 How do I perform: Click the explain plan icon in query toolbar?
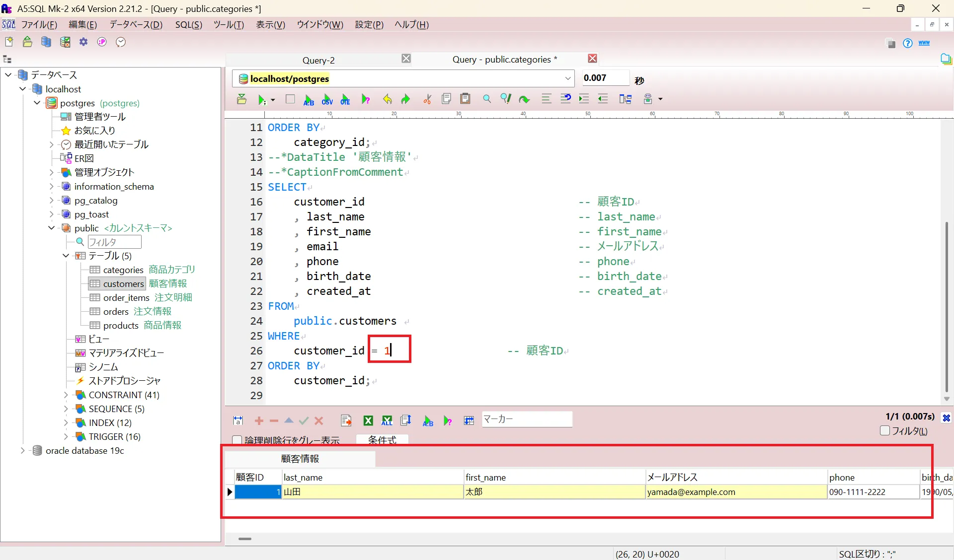click(x=366, y=99)
